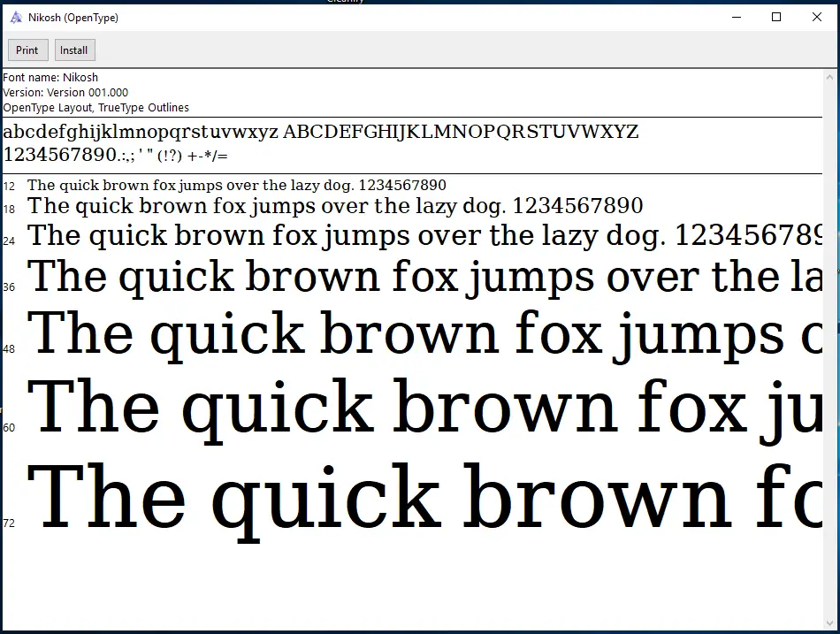Click the size label '36'
The height and width of the screenshot is (634, 840).
tap(9, 287)
